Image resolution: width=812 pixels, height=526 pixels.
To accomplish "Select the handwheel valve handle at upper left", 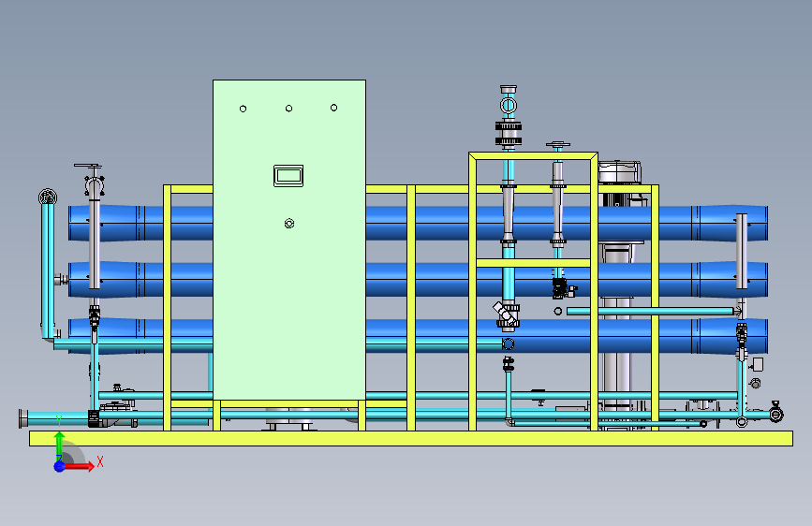I will pos(88,166).
